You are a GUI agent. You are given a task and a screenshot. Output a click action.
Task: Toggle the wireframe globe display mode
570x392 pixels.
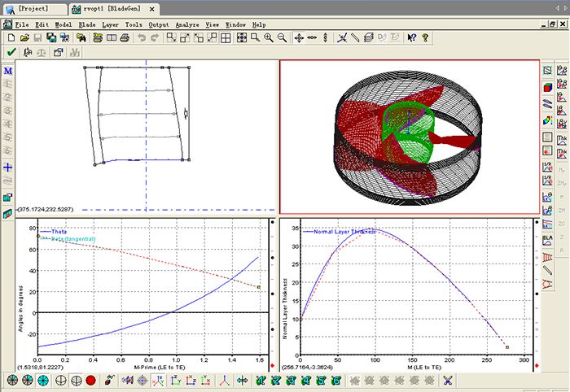59,380
